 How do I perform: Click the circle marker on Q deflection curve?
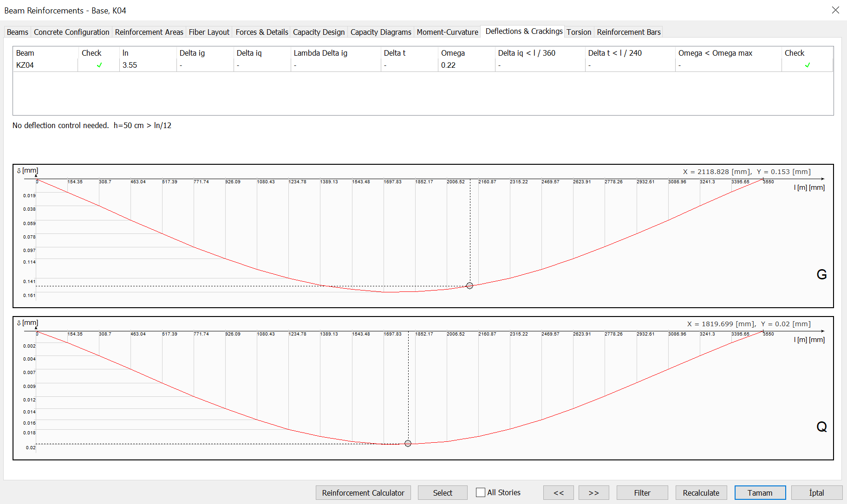click(408, 444)
